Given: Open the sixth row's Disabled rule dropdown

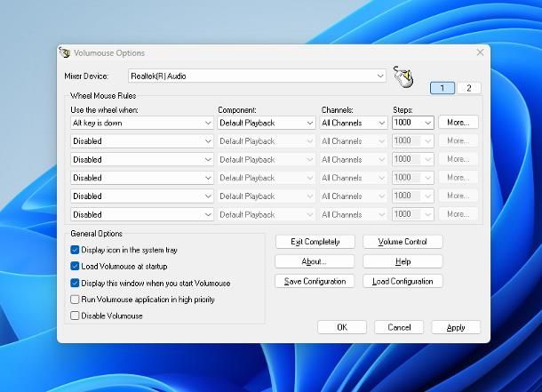Looking at the screenshot, I should (142, 215).
